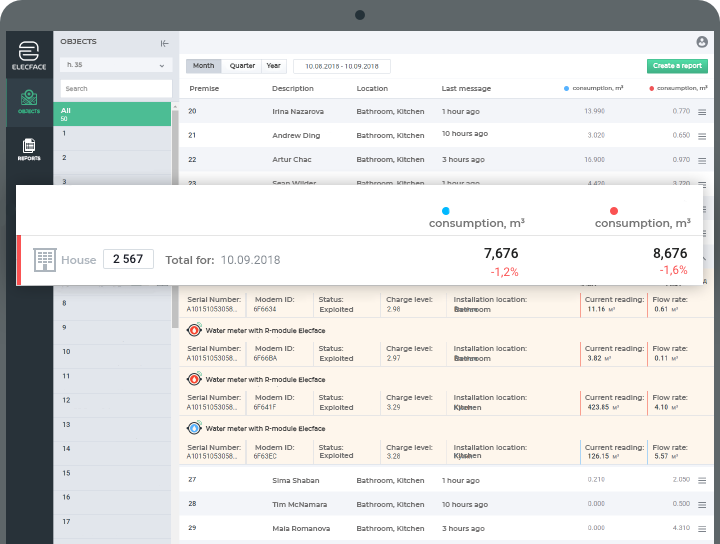Click the house building icon
This screenshot has width=720, height=544.
click(45, 260)
